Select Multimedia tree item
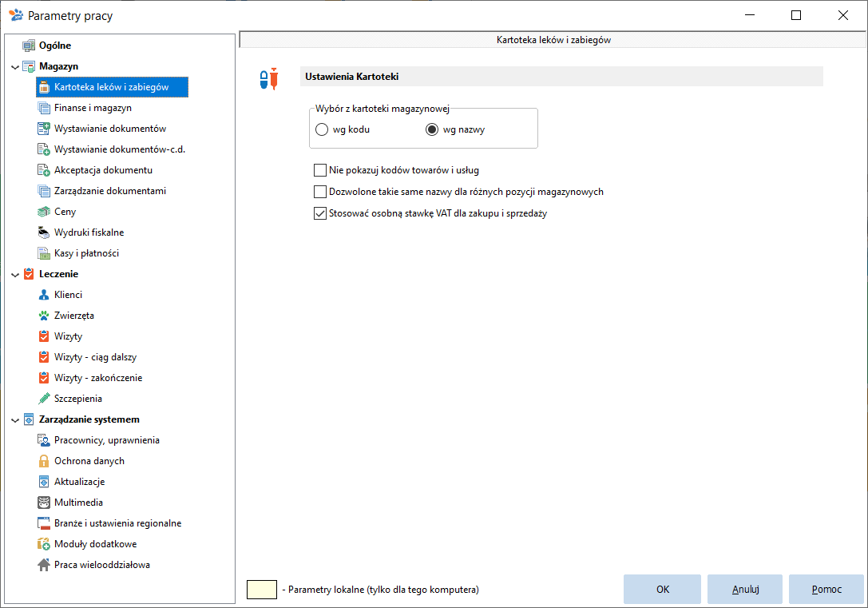Screen dimensions: 868x608 78,503
